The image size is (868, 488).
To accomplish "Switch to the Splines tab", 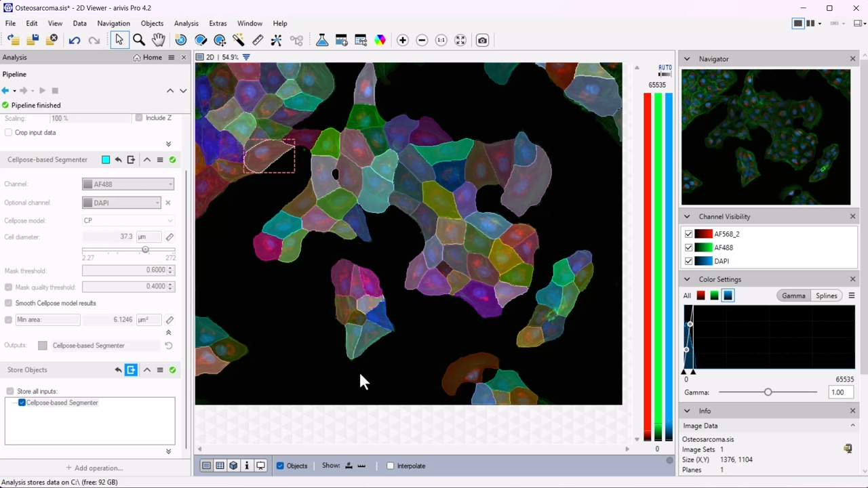I will 826,296.
